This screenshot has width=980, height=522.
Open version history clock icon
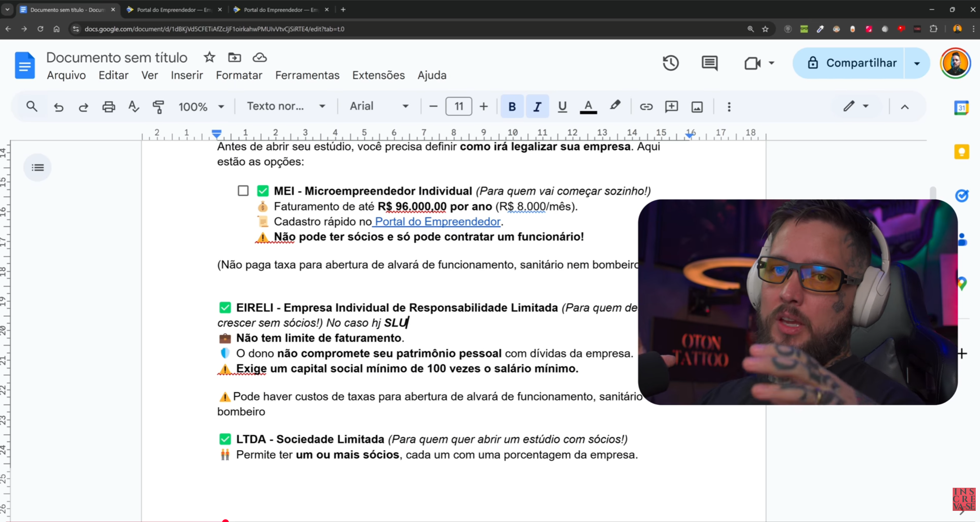pos(671,63)
